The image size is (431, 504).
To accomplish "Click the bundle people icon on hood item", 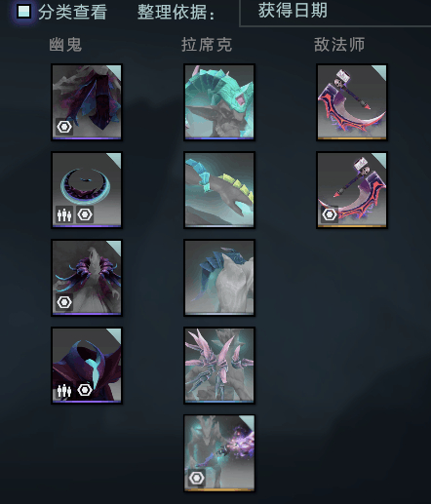I will (64, 390).
